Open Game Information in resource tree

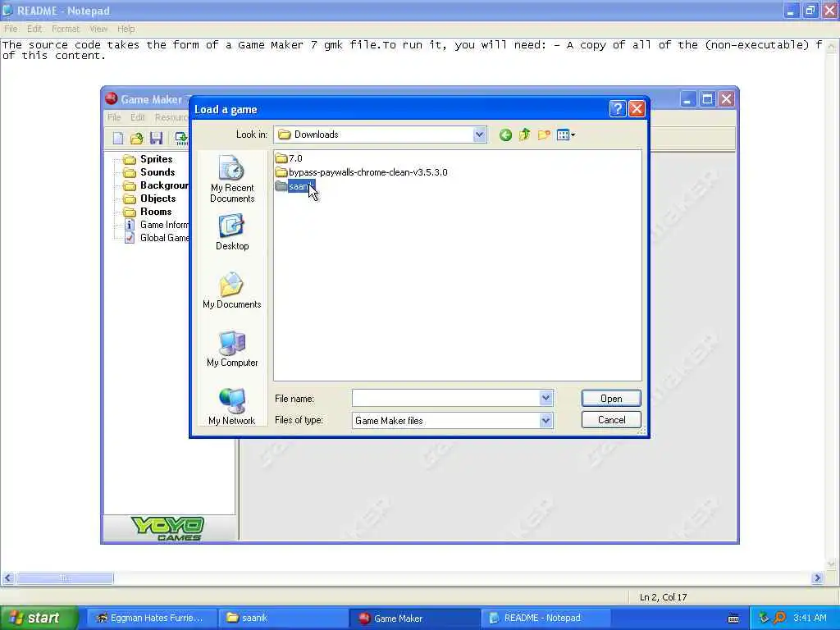click(156, 225)
